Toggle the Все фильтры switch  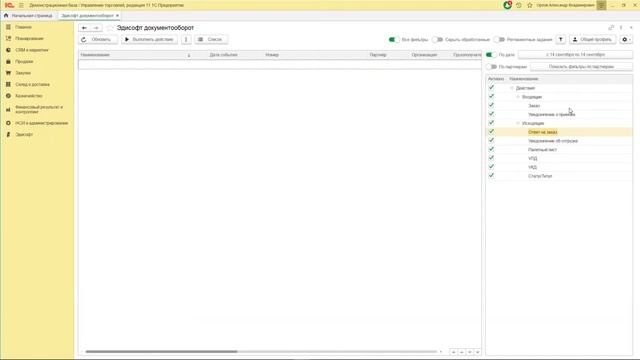pyautogui.click(x=394, y=40)
